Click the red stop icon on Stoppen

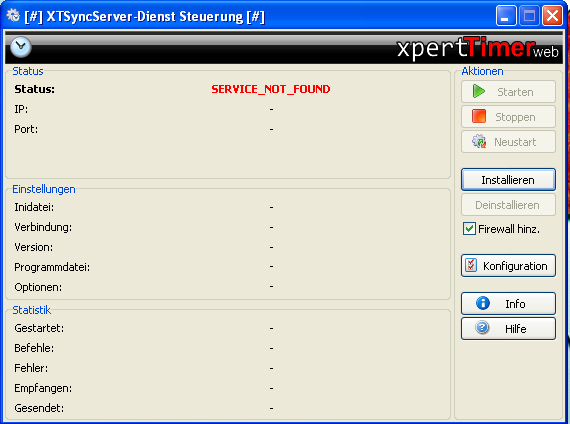(479, 116)
